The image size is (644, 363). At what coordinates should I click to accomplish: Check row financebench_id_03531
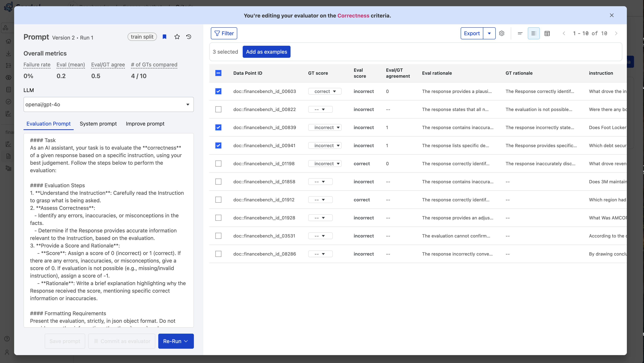[218, 236]
